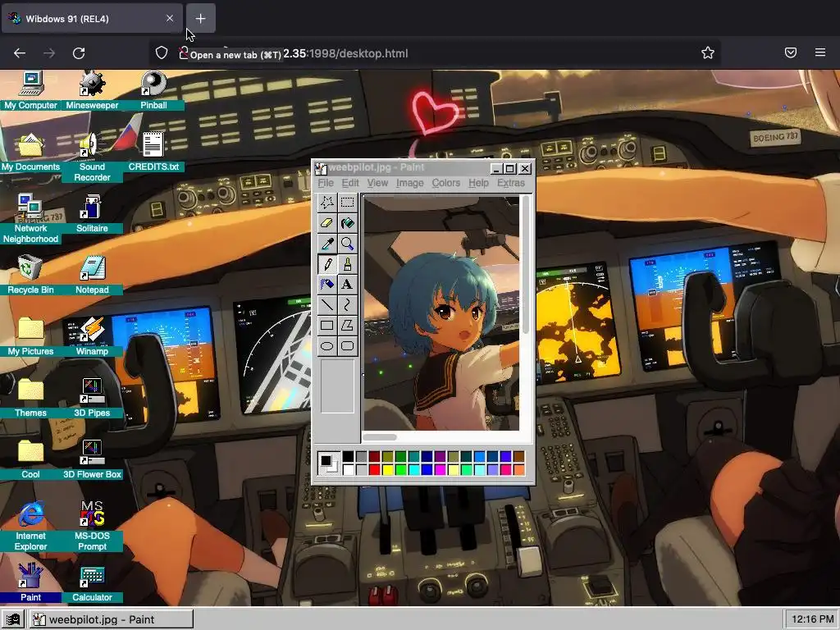Select the rectangular Select tool in Paint
This screenshot has height=630, width=840.
[x=347, y=203]
